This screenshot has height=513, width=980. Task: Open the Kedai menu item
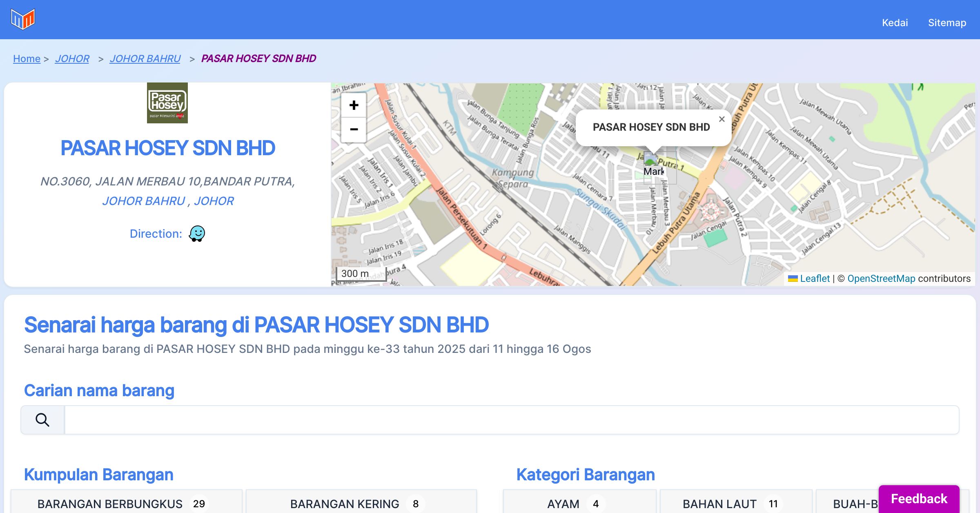click(x=895, y=23)
